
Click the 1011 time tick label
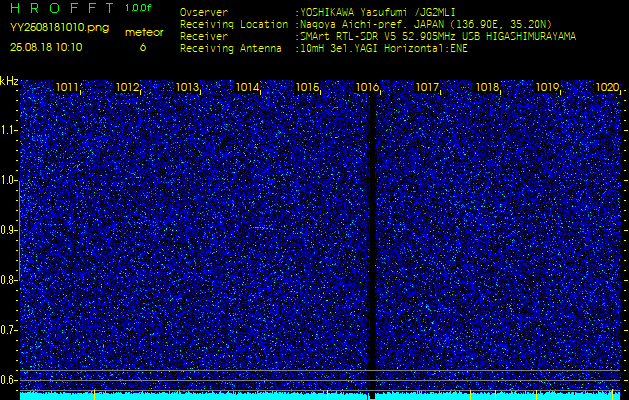coord(67,87)
